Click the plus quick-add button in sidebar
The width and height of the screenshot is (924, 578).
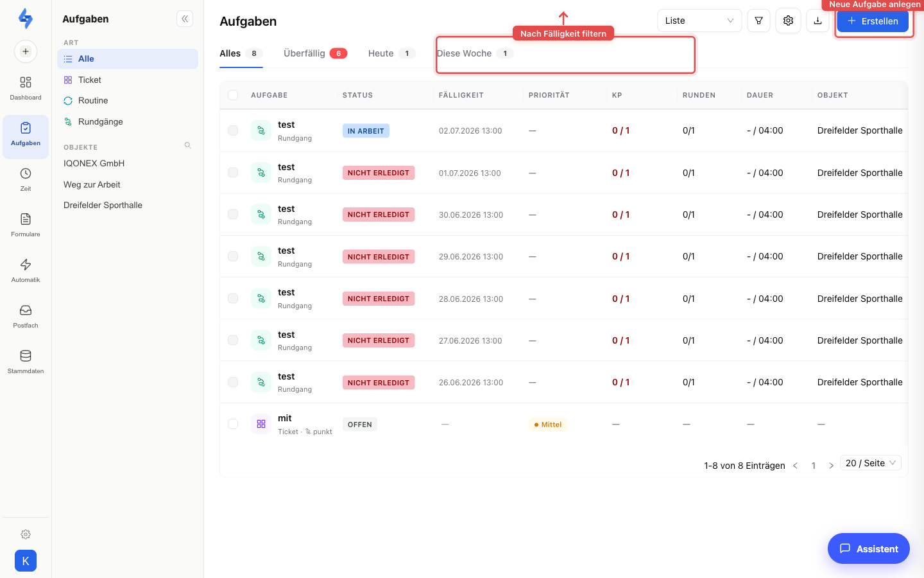[26, 51]
